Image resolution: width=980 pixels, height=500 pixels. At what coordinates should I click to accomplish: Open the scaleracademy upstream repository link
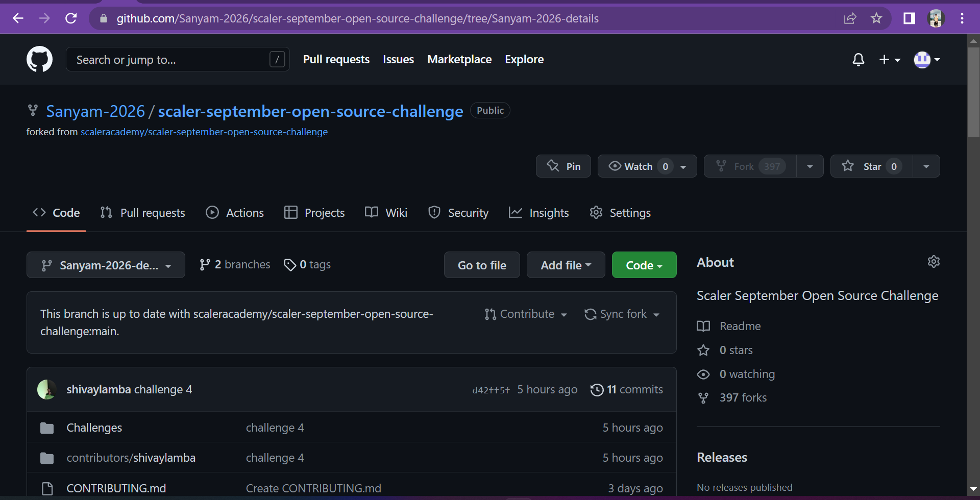pyautogui.click(x=204, y=132)
